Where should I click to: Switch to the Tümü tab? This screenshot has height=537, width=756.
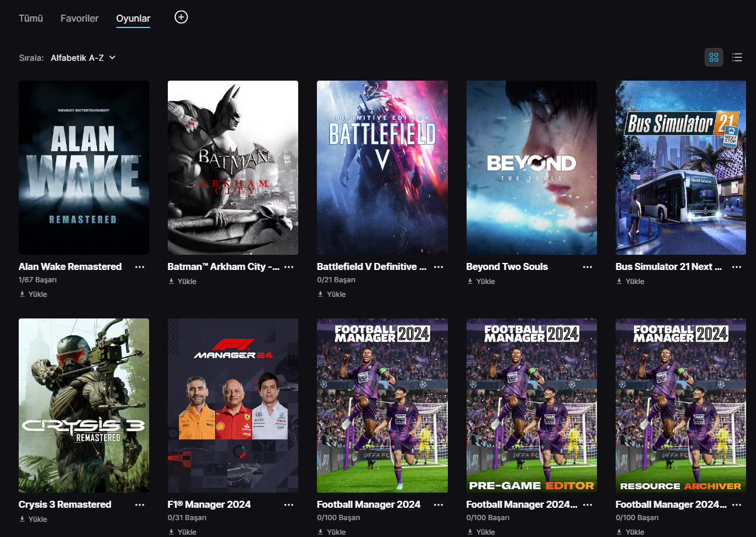(x=31, y=18)
